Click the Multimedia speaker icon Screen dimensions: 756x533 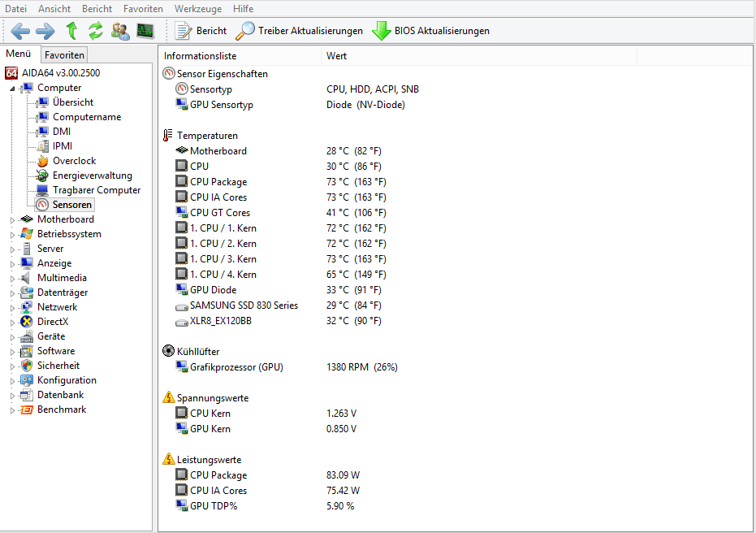click(x=27, y=278)
